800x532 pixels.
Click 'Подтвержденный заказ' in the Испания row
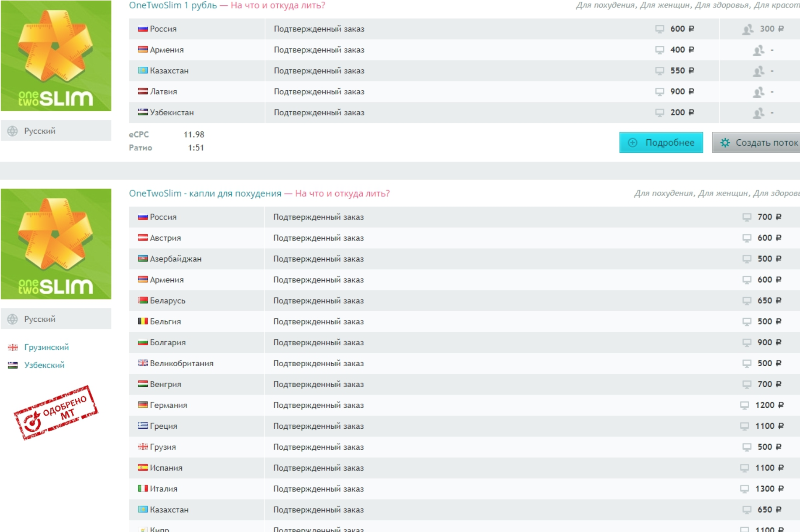click(x=319, y=468)
